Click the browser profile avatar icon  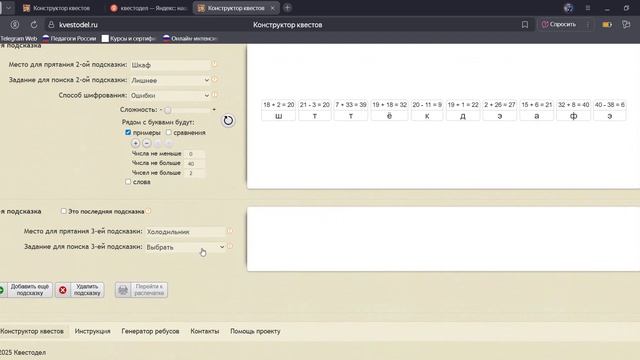pos(568,8)
